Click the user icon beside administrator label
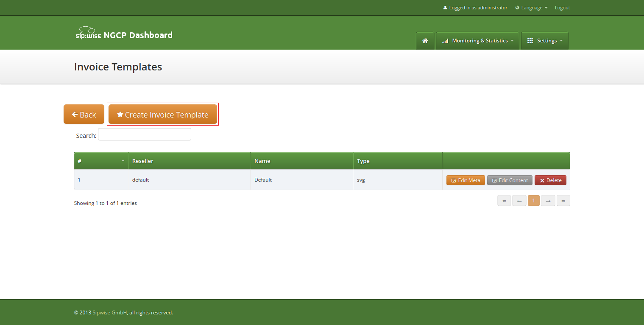Viewport: 644px width, 325px height. [445, 7]
